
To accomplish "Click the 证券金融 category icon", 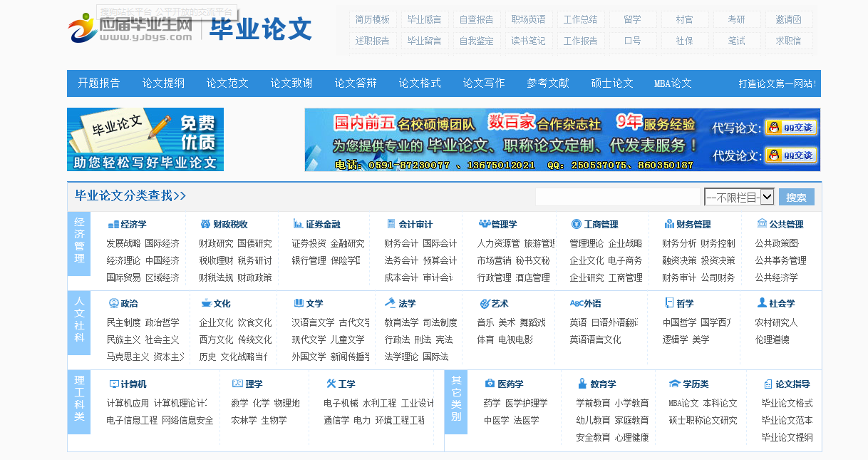I will pos(299,224).
